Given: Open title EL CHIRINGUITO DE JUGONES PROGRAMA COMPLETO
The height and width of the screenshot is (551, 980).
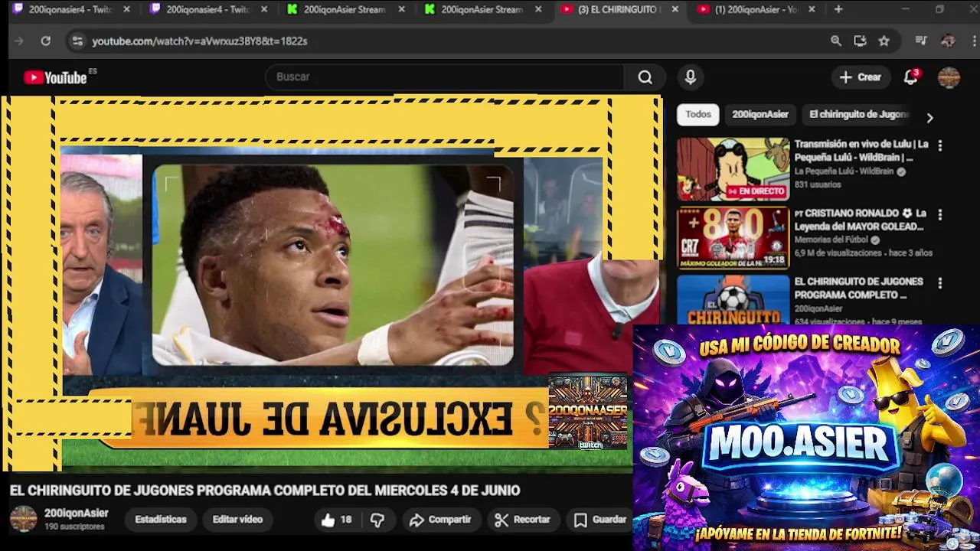Looking at the screenshot, I should click(859, 289).
